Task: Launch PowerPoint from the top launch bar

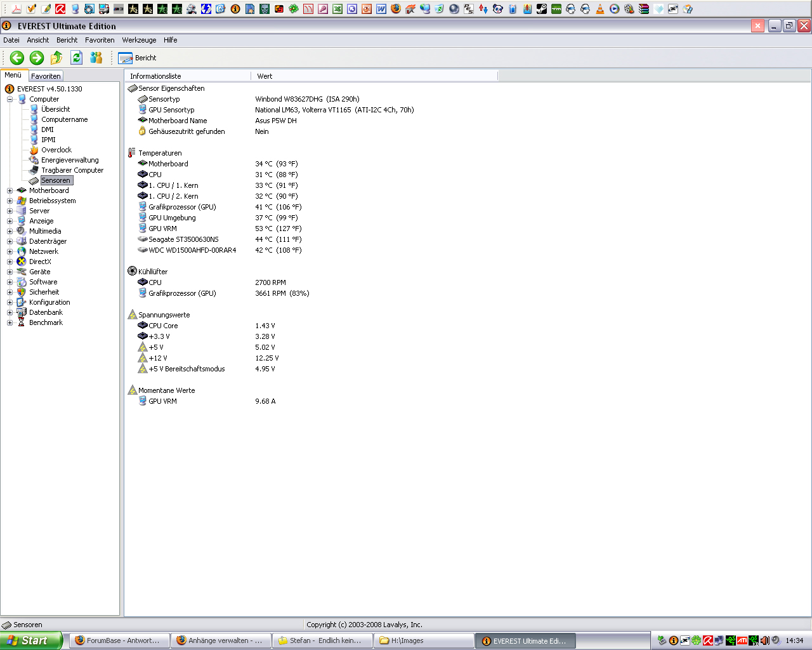Action: coord(367,9)
